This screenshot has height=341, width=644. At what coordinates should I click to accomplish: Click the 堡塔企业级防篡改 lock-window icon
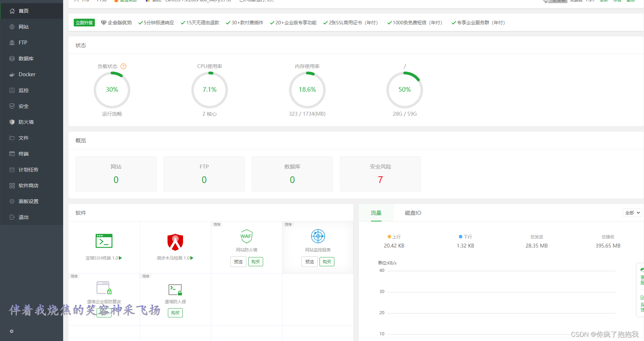pyautogui.click(x=104, y=288)
